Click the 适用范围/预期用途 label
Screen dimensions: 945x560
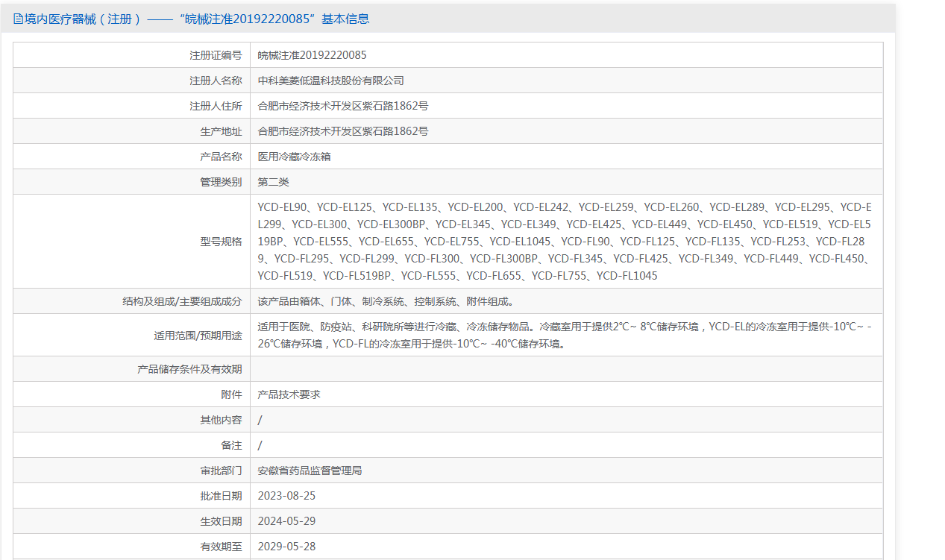coord(198,336)
